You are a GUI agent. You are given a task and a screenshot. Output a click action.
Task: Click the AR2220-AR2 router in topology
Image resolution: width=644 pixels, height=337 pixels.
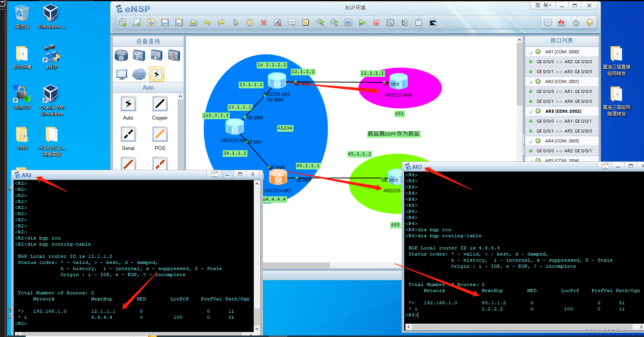[x=277, y=81]
